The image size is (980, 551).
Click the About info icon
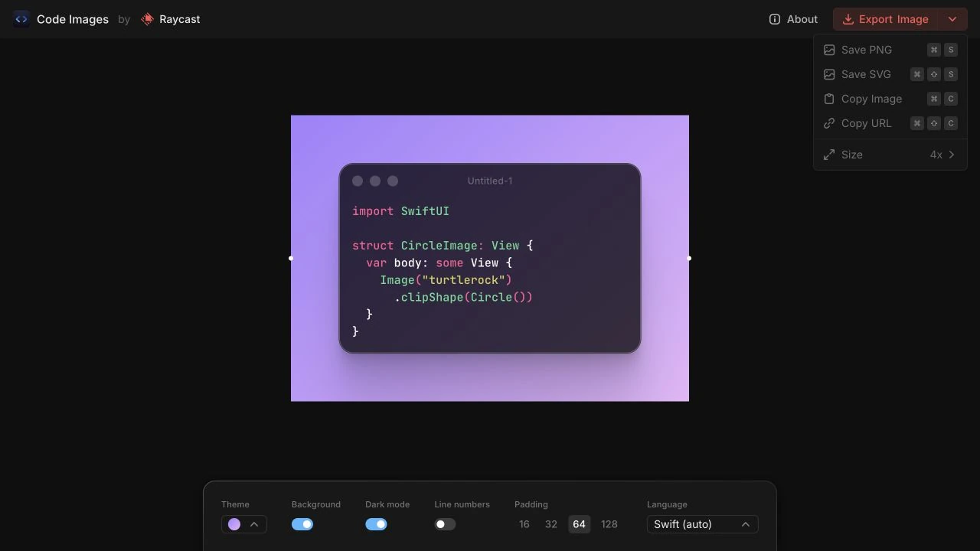(x=775, y=19)
